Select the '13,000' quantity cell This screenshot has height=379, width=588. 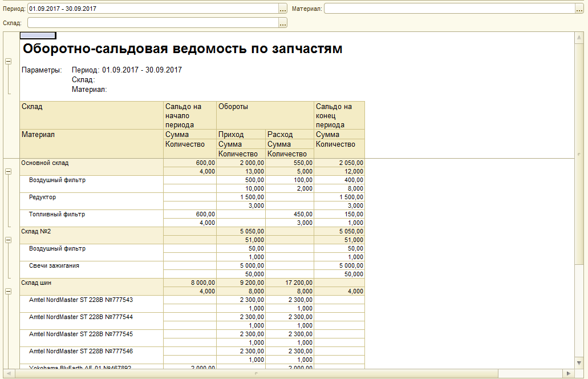(x=241, y=171)
